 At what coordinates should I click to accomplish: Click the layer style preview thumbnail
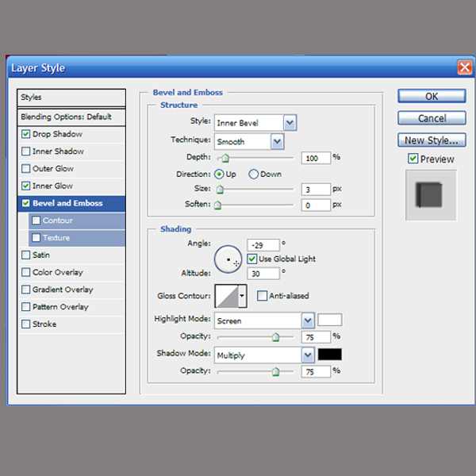click(x=431, y=196)
